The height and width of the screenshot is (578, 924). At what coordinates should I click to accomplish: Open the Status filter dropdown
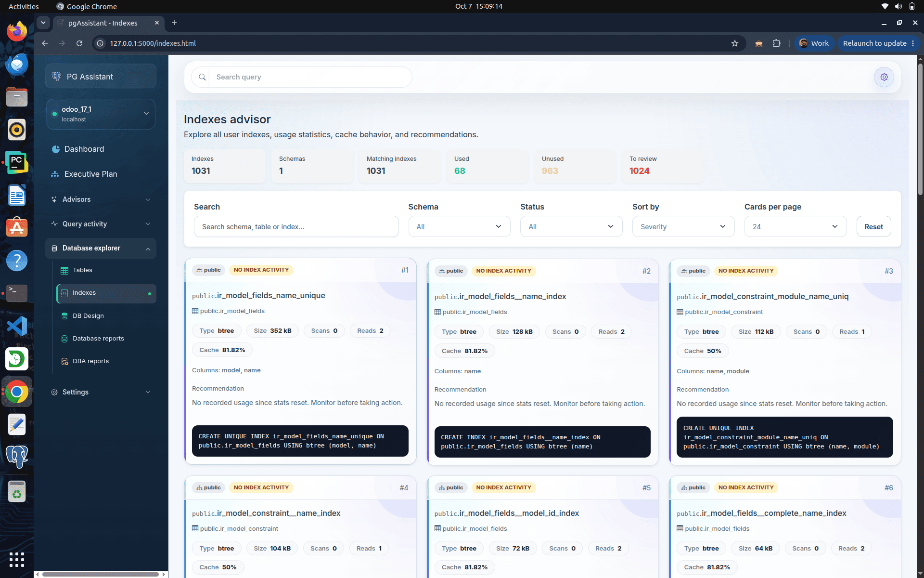(571, 227)
